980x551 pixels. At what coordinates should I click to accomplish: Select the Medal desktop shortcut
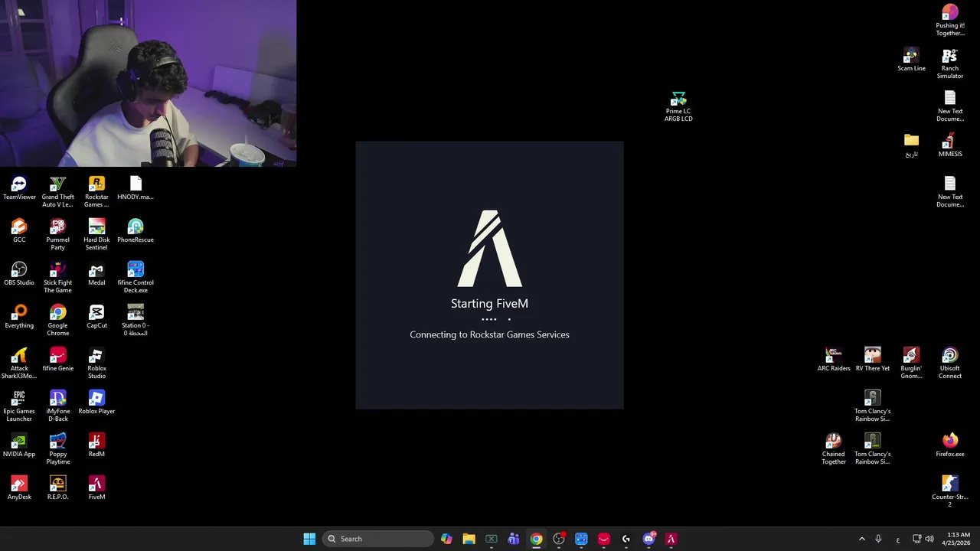(x=96, y=274)
